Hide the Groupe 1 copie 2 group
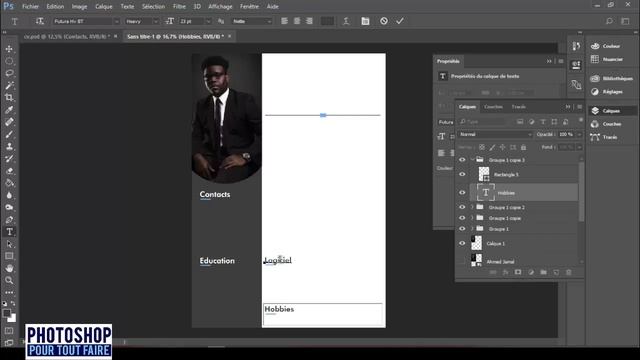Viewport: 640px width, 360px height. [462, 207]
